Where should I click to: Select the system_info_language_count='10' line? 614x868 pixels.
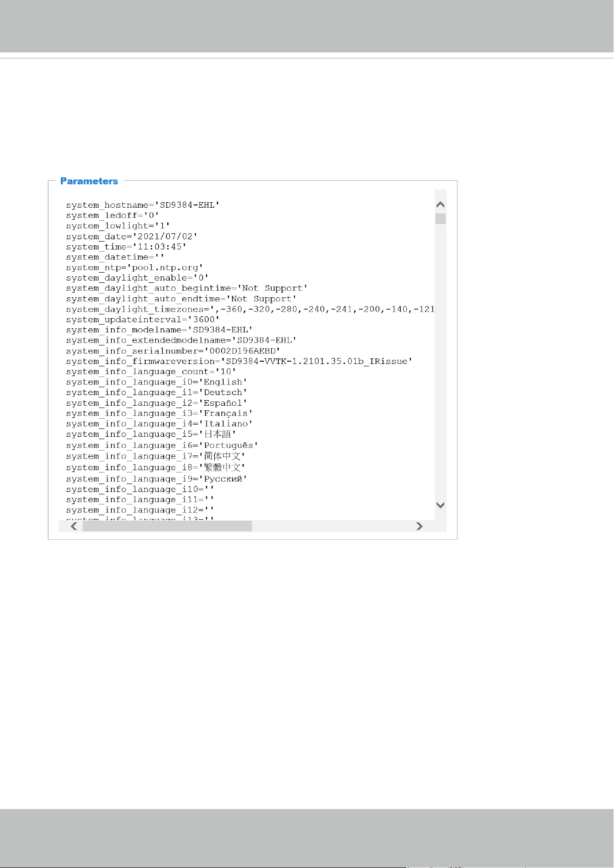tap(151, 371)
